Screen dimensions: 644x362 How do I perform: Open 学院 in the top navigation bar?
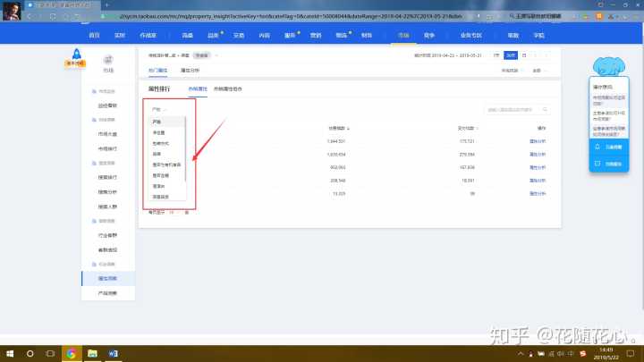click(x=538, y=35)
